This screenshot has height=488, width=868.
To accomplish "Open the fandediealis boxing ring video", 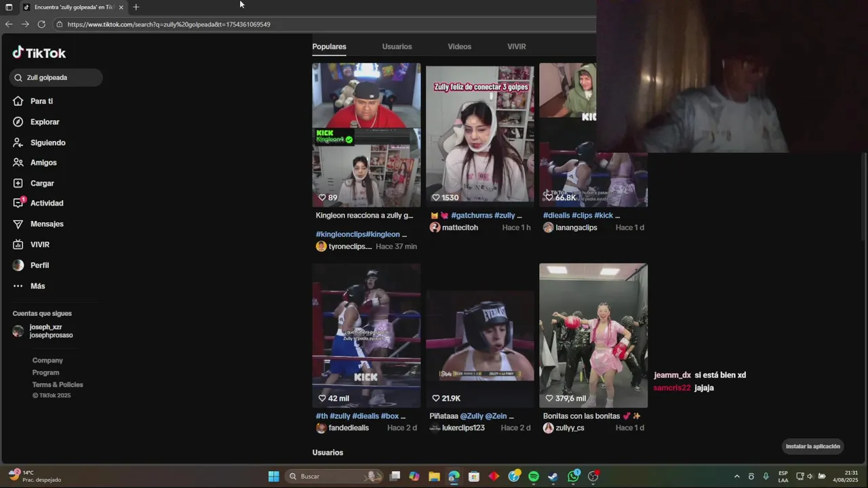I will coord(366,335).
